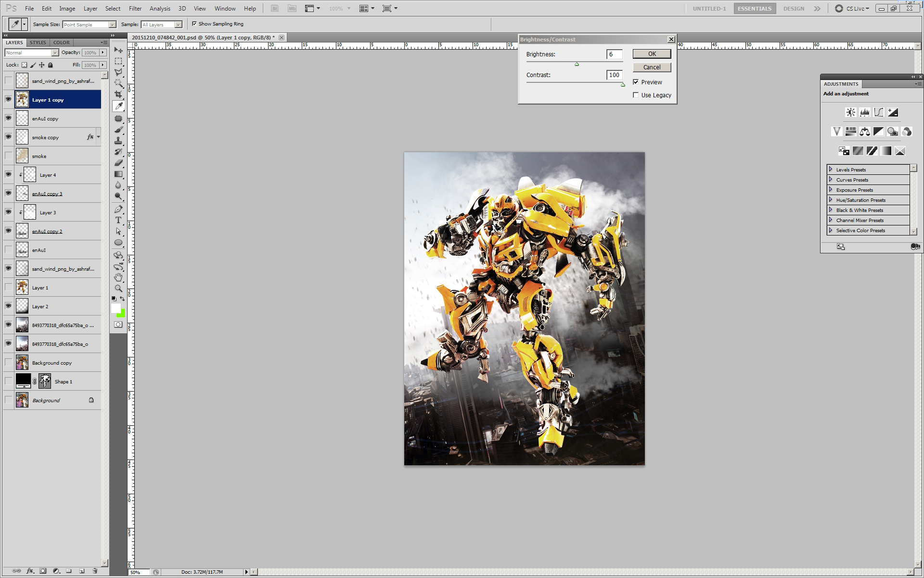Image resolution: width=924 pixels, height=578 pixels.
Task: Add an Exposure adjustment layer
Action: pos(893,112)
